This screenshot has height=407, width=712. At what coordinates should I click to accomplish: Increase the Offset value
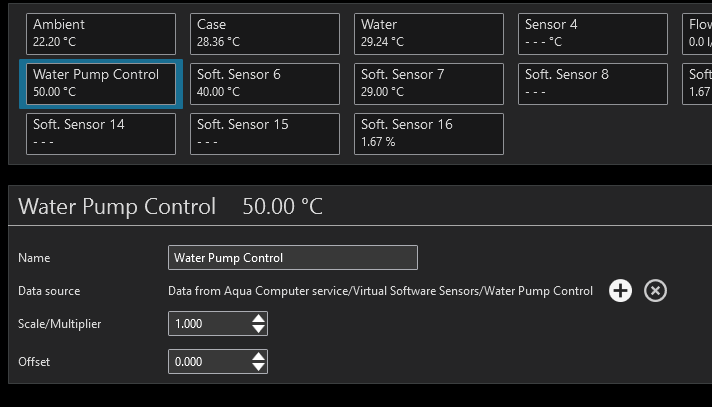pos(259,356)
